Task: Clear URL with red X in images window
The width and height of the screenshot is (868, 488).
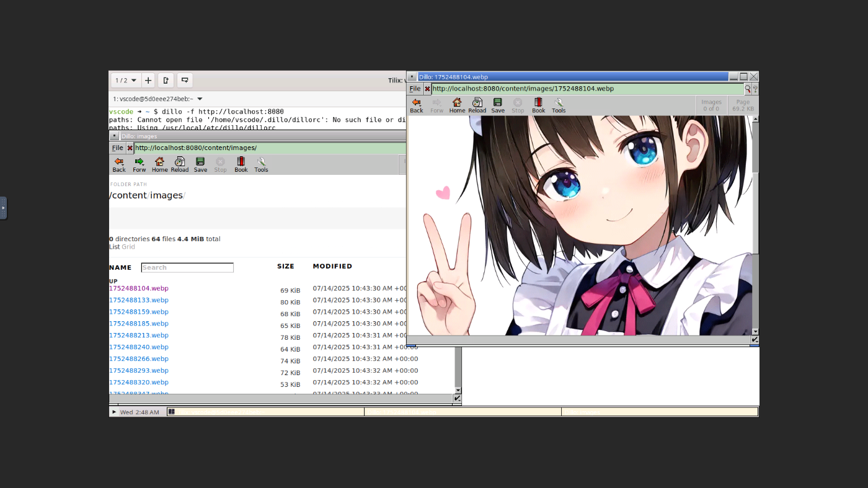Action: [x=130, y=148]
